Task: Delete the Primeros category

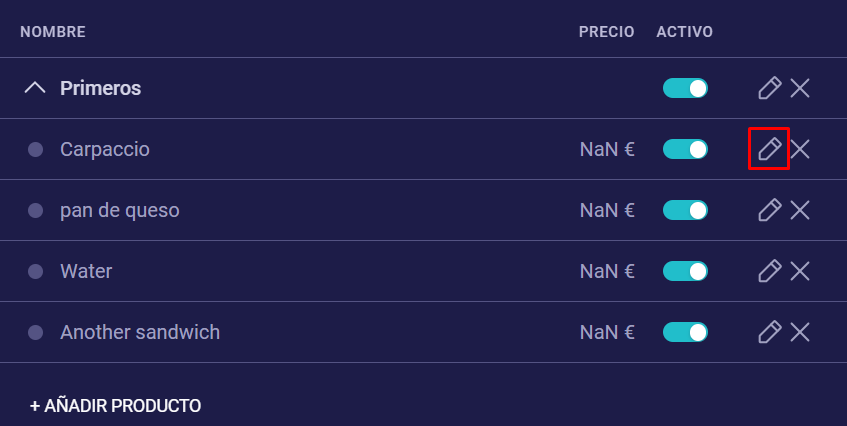Action: coord(800,88)
